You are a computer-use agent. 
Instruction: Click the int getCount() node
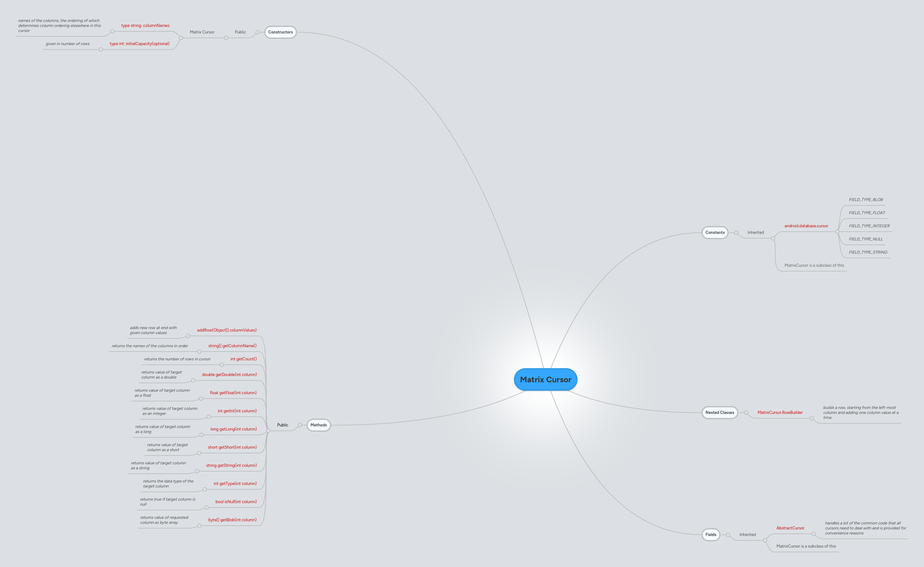[244, 359]
